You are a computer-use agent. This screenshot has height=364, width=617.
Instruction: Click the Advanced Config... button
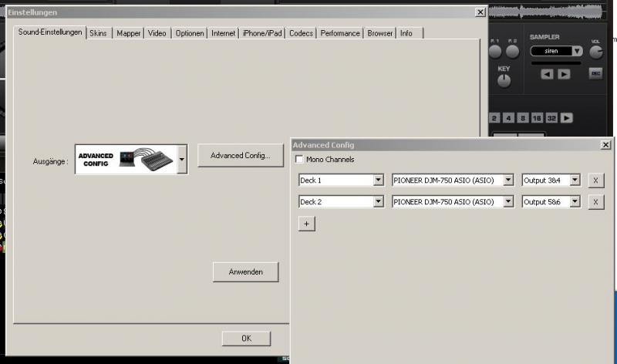click(241, 156)
